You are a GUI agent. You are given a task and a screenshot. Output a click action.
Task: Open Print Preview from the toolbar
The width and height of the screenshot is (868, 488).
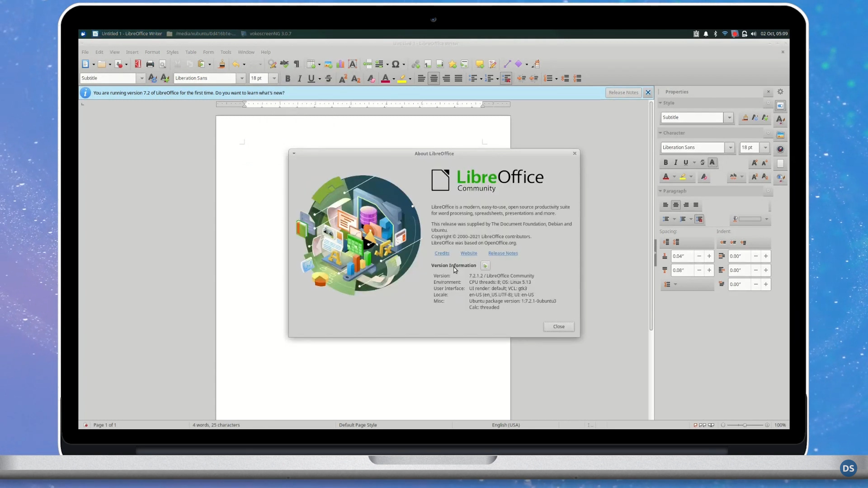coord(163,64)
